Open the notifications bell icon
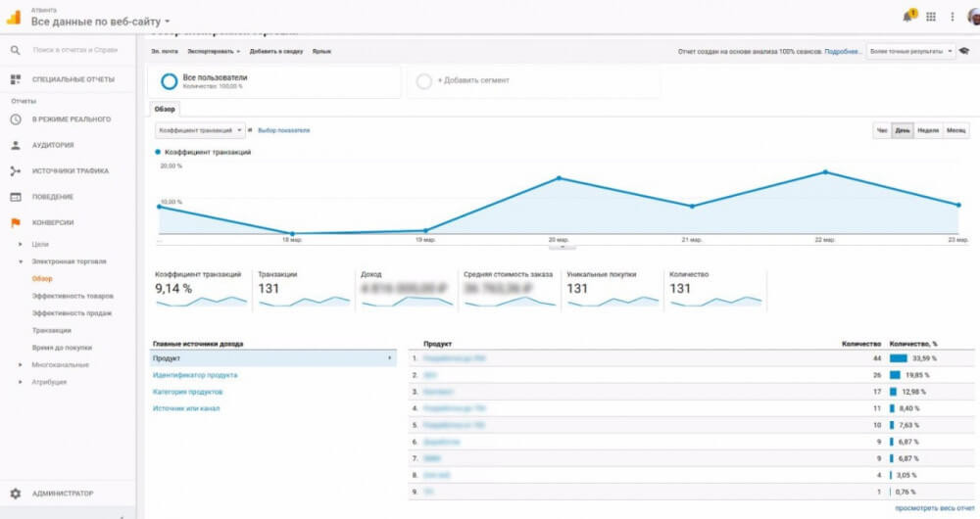This screenshot has height=519, width=980. pos(908,16)
